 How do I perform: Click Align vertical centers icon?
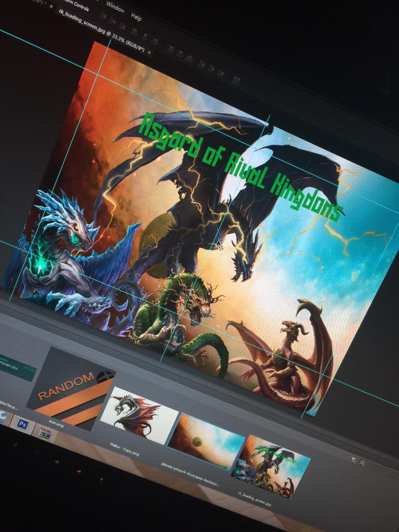[113, 21]
